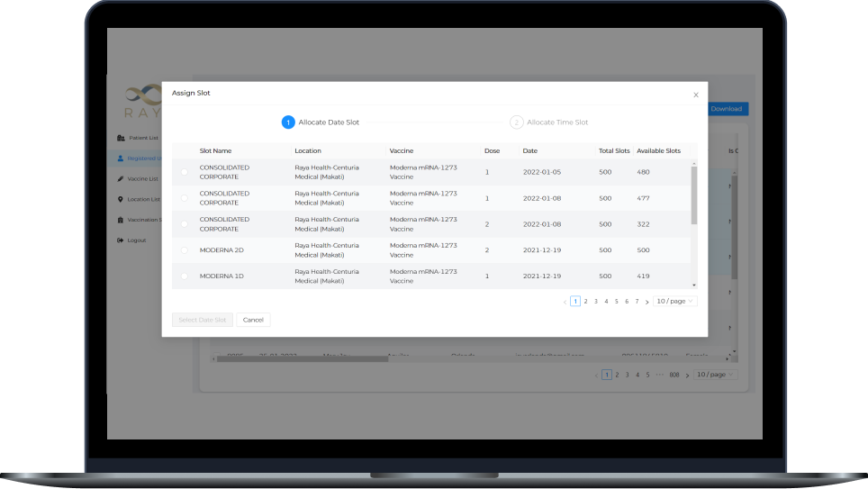868x489 pixels.
Task: Click the 2022-01-05 date cell
Action: (x=542, y=172)
